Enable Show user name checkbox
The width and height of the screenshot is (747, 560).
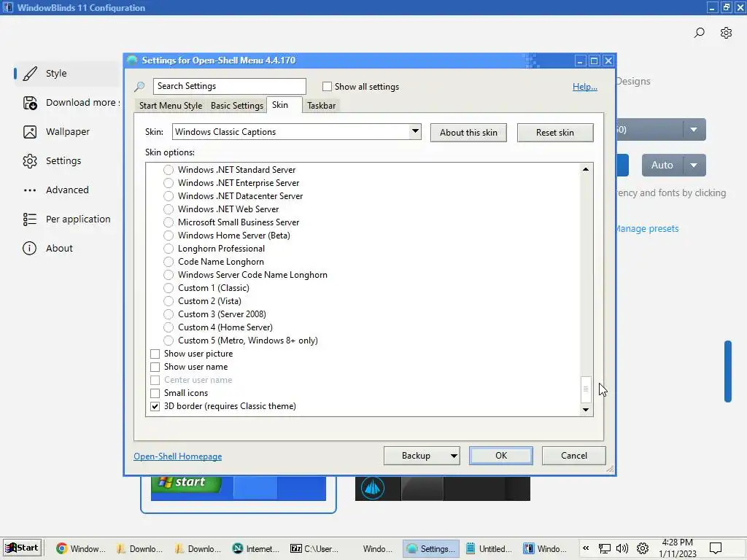coord(155,367)
